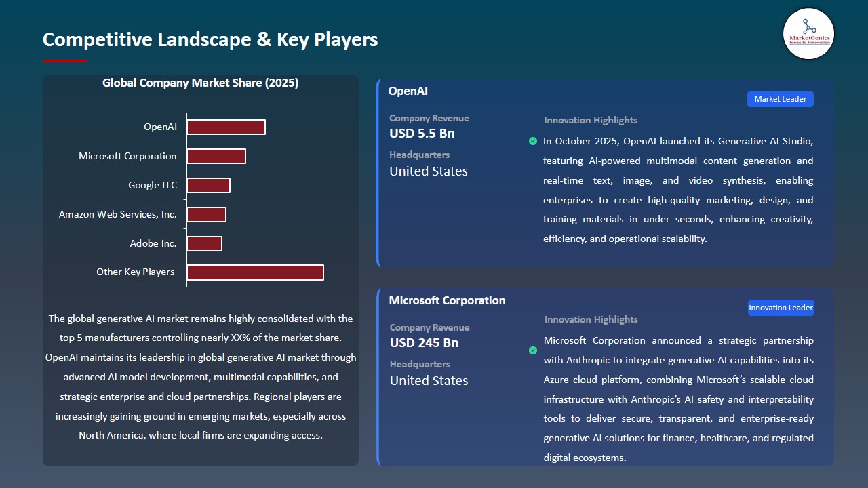This screenshot has height=488, width=868.
Task: Click the green checkmark beside OpenAI highlights
Action: click(533, 141)
